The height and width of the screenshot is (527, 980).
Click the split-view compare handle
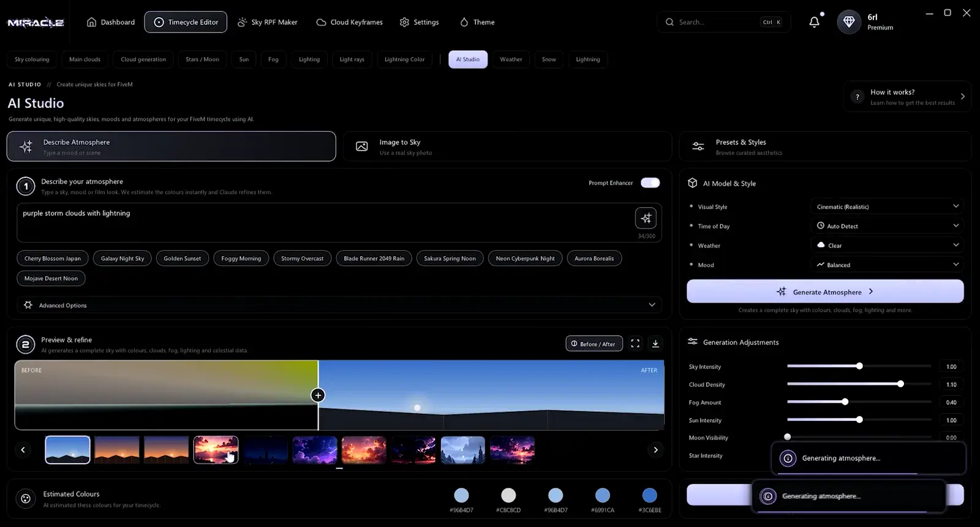tap(318, 395)
